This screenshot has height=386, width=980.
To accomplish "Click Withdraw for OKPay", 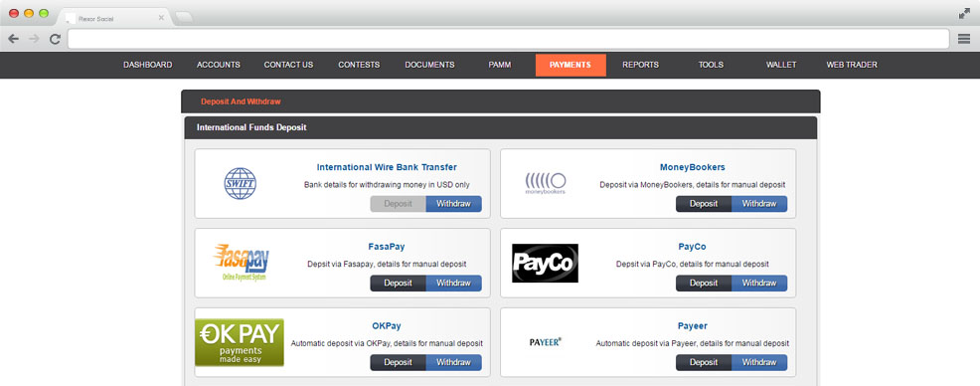I will pos(454,363).
